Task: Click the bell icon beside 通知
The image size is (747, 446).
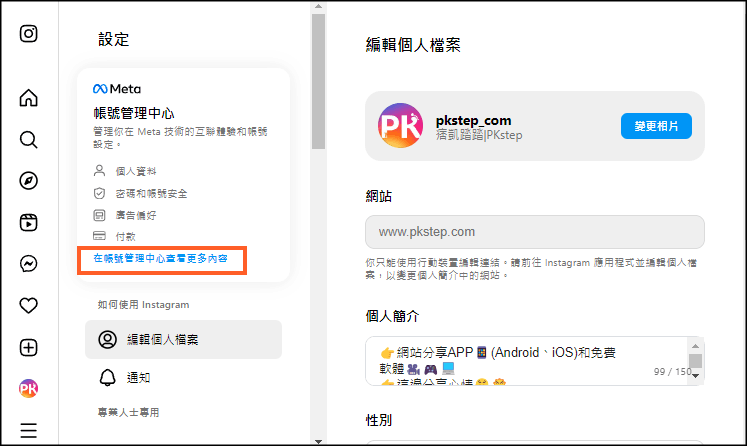Action: pyautogui.click(x=108, y=377)
